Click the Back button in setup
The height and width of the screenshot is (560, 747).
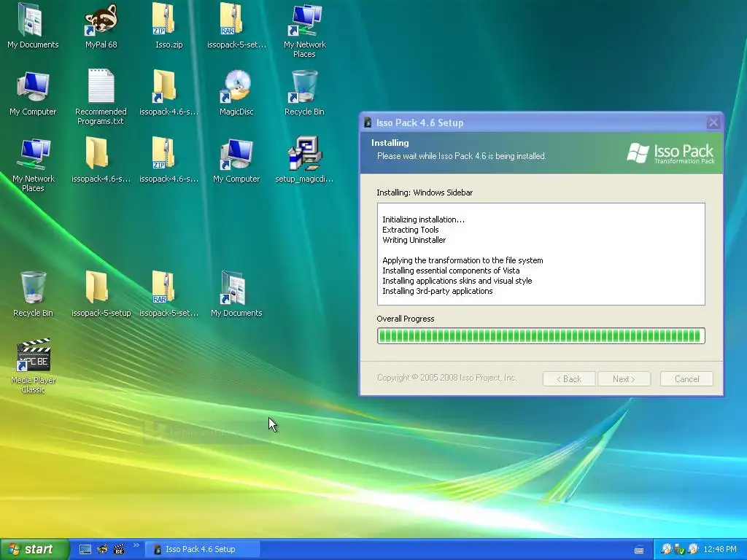click(569, 379)
